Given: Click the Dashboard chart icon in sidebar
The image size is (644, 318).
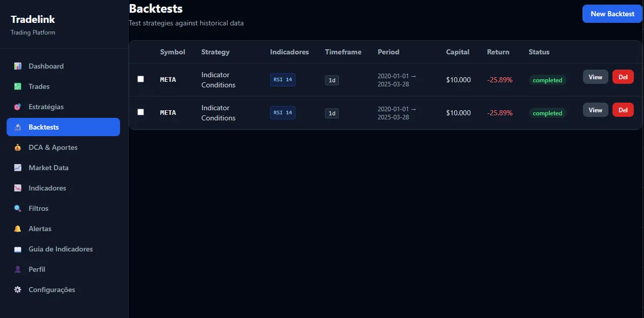Looking at the screenshot, I should (x=18, y=66).
